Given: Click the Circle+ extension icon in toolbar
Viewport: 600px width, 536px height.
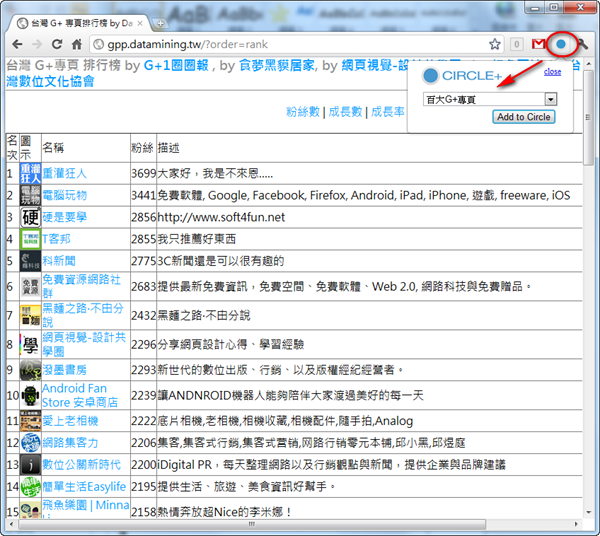Looking at the screenshot, I should click(561, 45).
